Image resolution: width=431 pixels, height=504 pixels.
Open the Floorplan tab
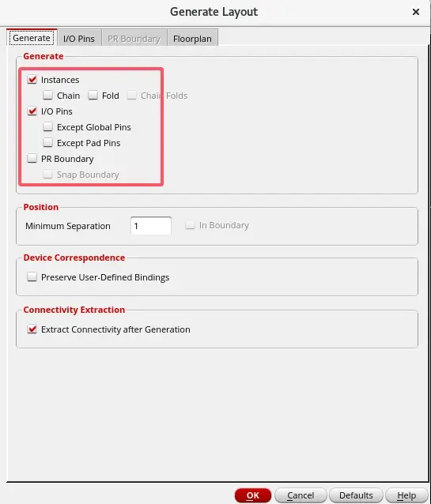click(x=192, y=39)
